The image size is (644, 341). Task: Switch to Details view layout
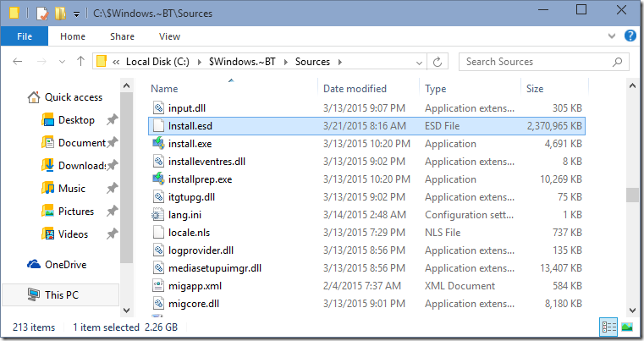[x=608, y=327]
